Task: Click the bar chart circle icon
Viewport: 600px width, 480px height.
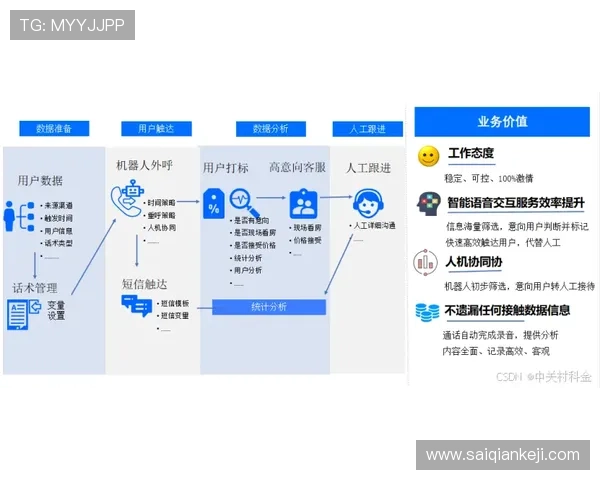Action: click(x=425, y=262)
